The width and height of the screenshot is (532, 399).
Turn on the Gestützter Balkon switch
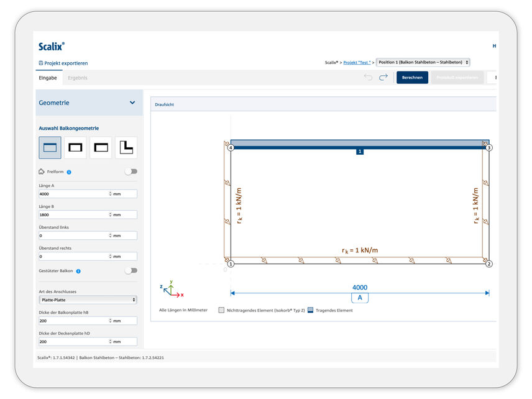tap(131, 271)
